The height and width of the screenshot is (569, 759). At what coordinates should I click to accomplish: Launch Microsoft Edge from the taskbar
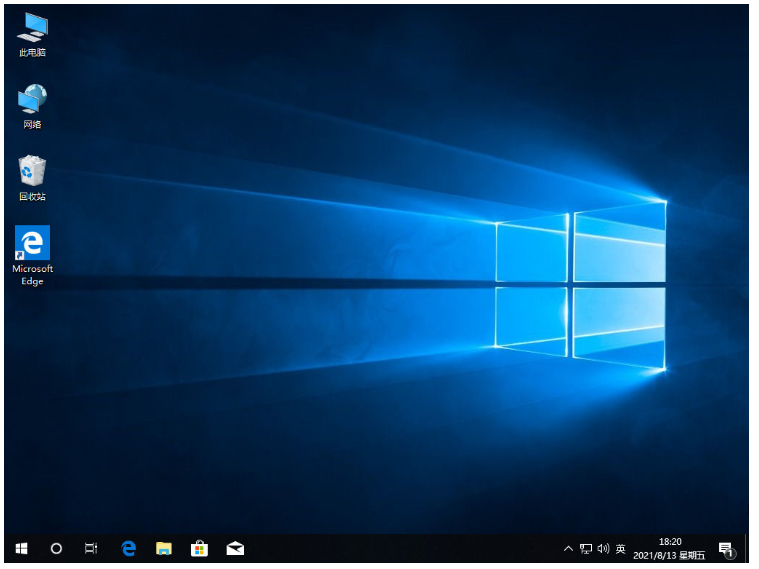click(128, 548)
